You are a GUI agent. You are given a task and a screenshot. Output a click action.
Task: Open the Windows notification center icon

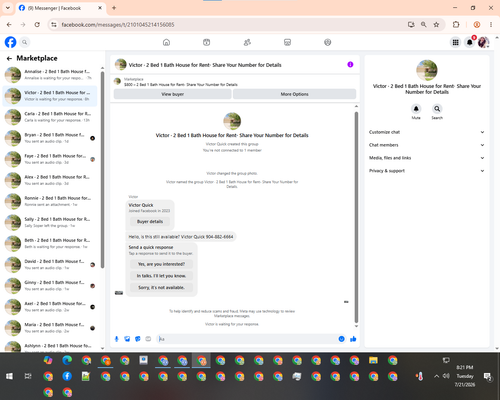(x=488, y=376)
